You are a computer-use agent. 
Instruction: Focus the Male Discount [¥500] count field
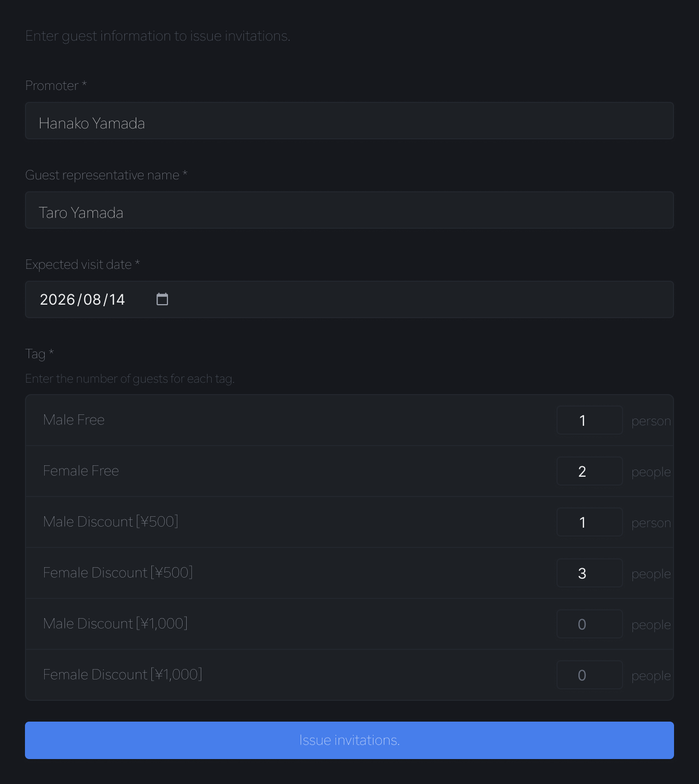589,522
